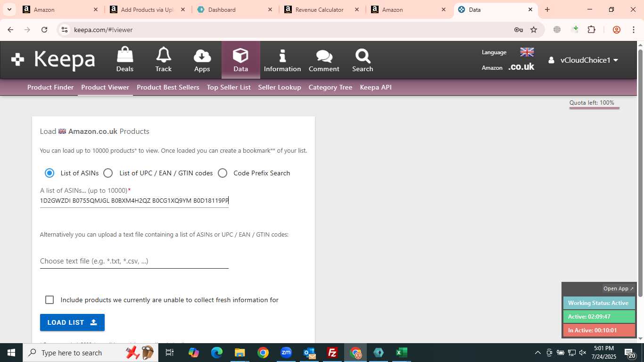Open Chrome three-dot menu
The width and height of the screenshot is (644, 362).
633,30
